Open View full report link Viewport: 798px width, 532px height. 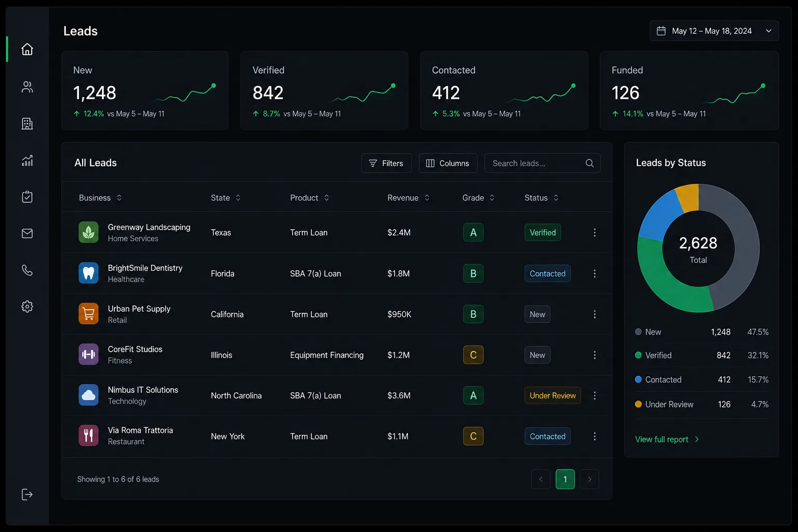tap(667, 440)
